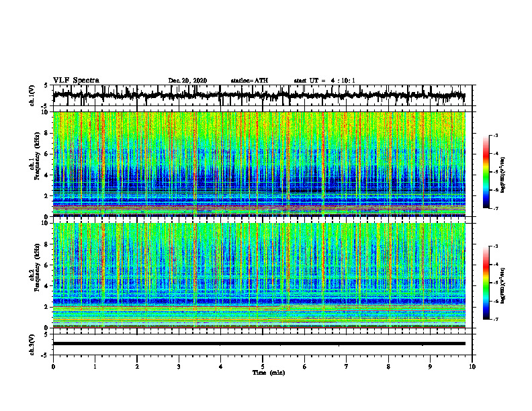Click the "ch.1(V)" waveform axis label
Image resolution: width=532 pixels, height=411 pixels.
(x=32, y=95)
